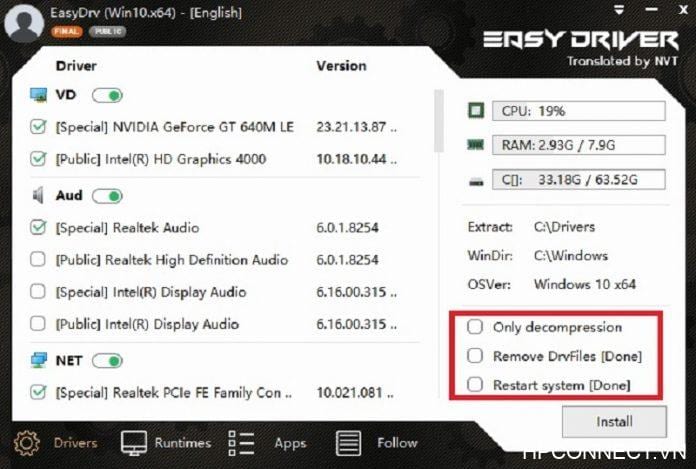Switch to the Runtimes tab
This screenshot has width=696, height=469.
click(x=166, y=443)
